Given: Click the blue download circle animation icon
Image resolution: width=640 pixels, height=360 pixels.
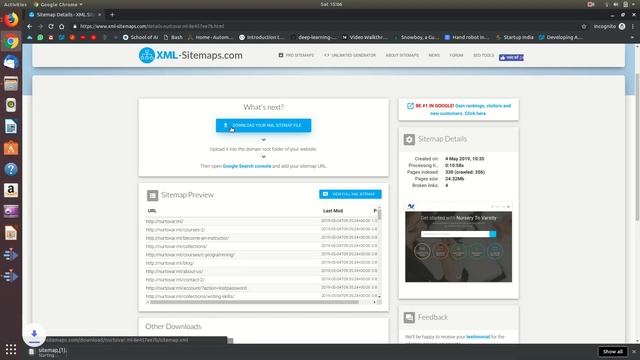Looking at the screenshot, I should (34, 335).
